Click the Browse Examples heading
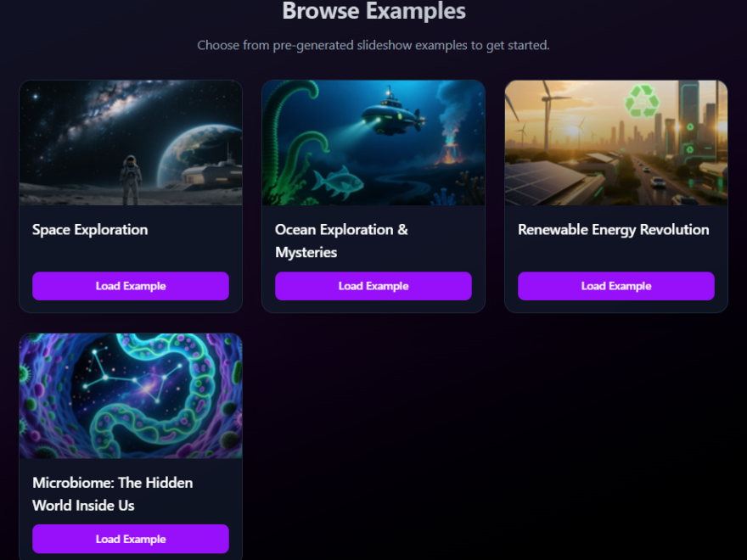This screenshot has height=560, width=747. 373,12
